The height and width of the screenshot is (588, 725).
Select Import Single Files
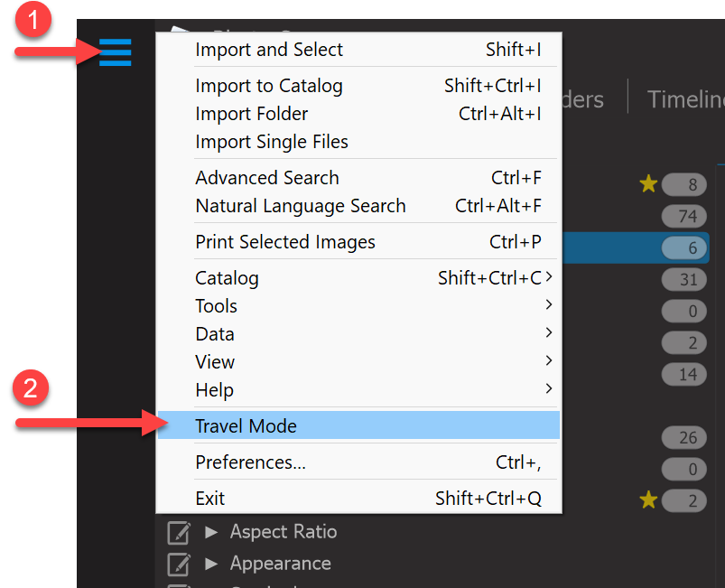click(358, 142)
